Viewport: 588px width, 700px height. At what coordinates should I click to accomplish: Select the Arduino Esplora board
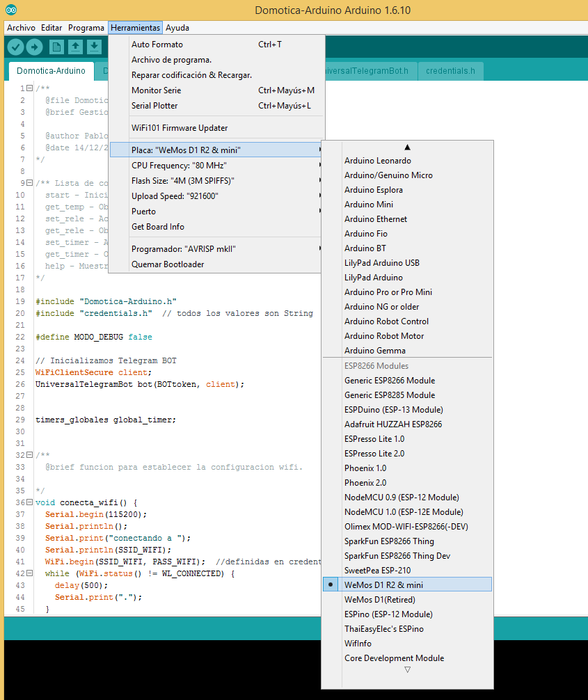(407, 190)
